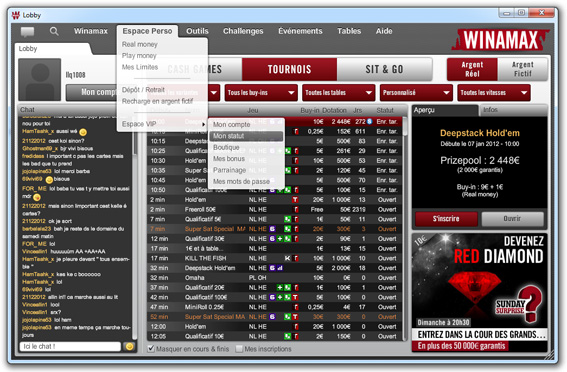567x372 pixels.
Task: Choose Real money menu entry
Action: click(140, 44)
